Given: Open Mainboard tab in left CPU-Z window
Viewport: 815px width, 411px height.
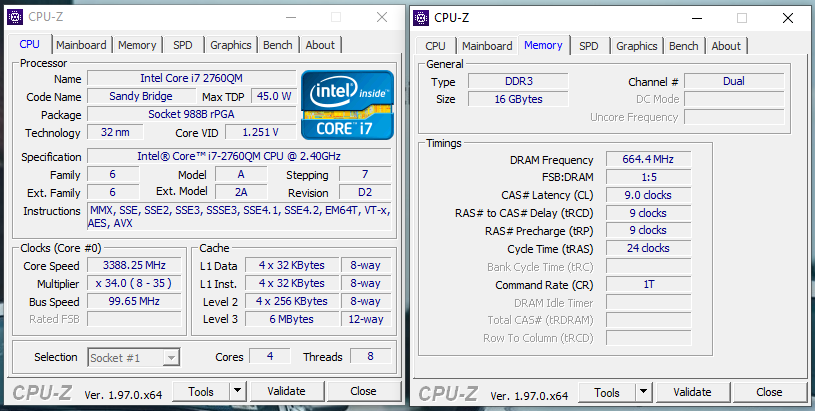Looking at the screenshot, I should tap(81, 45).
